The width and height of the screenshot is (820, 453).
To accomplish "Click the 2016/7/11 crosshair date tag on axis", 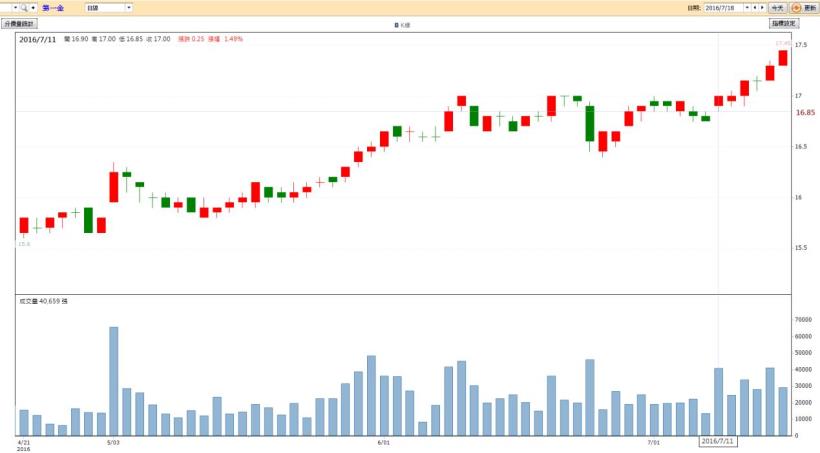I will coord(718,441).
